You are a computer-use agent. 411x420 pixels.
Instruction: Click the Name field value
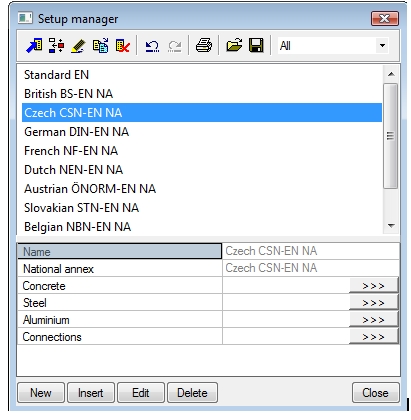pyautogui.click(x=311, y=251)
